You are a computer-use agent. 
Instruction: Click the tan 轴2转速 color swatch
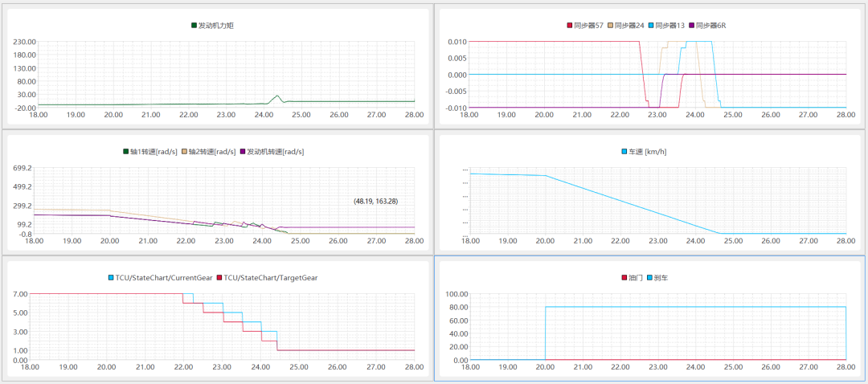184,152
